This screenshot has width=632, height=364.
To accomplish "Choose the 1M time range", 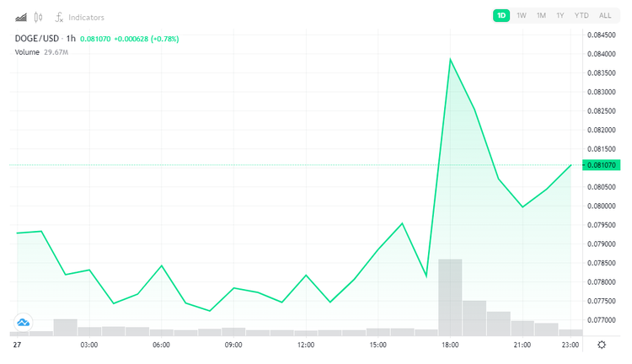I will point(541,15).
